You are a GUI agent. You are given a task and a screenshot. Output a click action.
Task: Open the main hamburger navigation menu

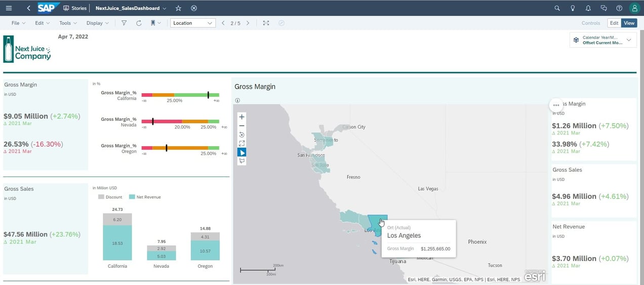(x=9, y=8)
